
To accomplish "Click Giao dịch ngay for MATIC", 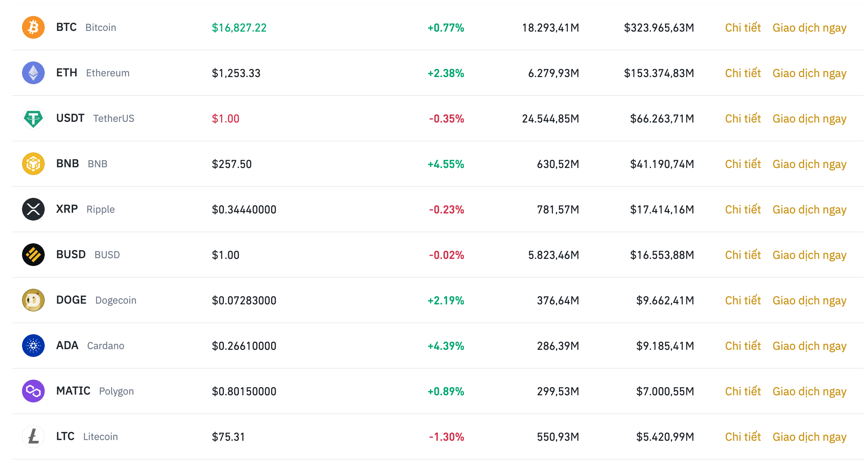I will (809, 392).
